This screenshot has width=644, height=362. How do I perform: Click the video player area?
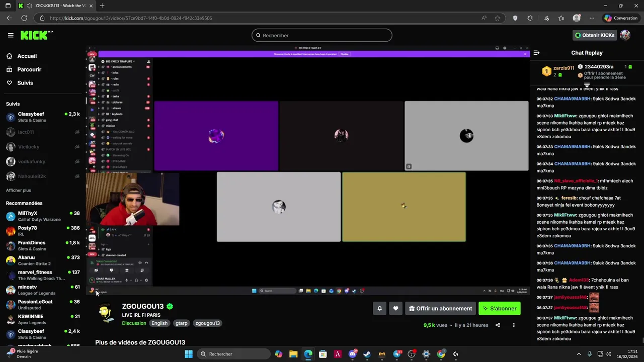(x=307, y=170)
